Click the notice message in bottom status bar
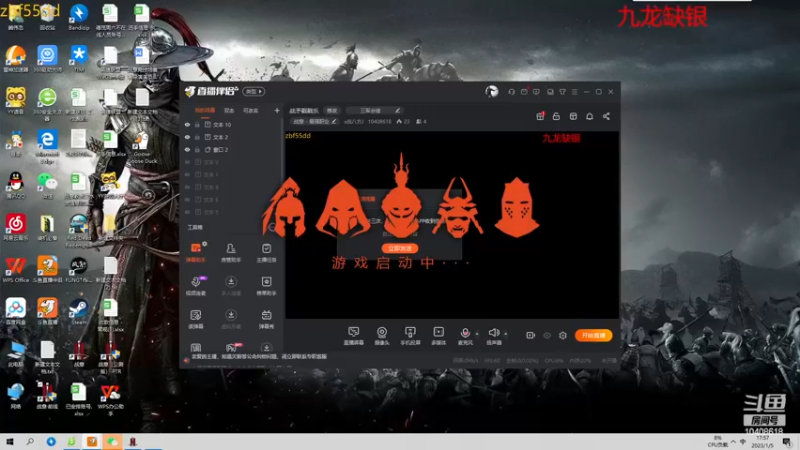 click(259, 357)
